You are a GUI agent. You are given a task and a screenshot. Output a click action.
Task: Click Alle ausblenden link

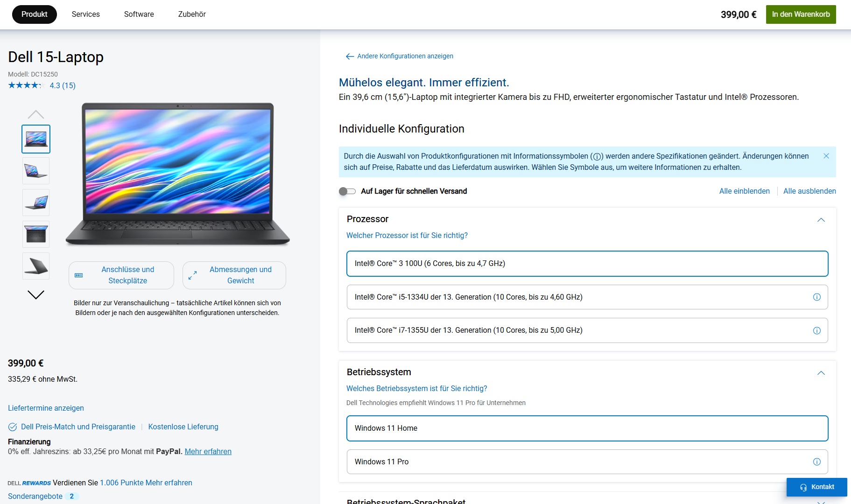point(809,191)
